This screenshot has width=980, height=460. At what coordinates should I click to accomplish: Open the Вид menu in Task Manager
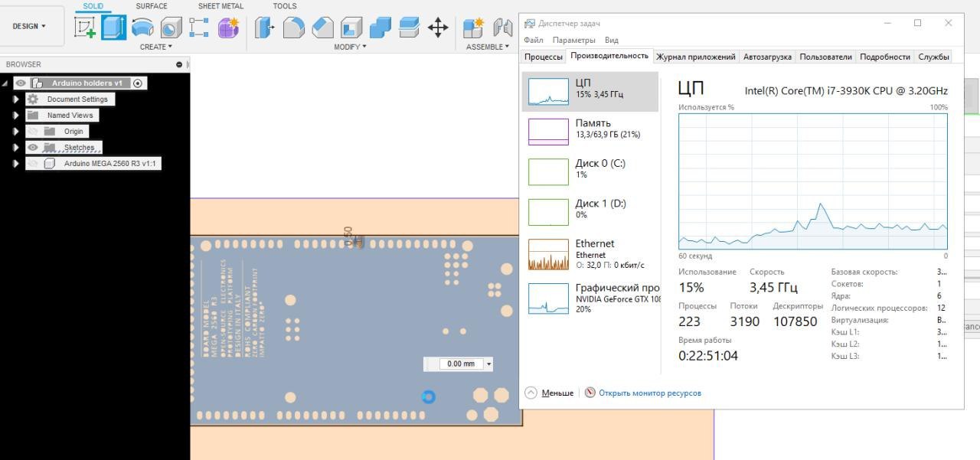[x=611, y=40]
